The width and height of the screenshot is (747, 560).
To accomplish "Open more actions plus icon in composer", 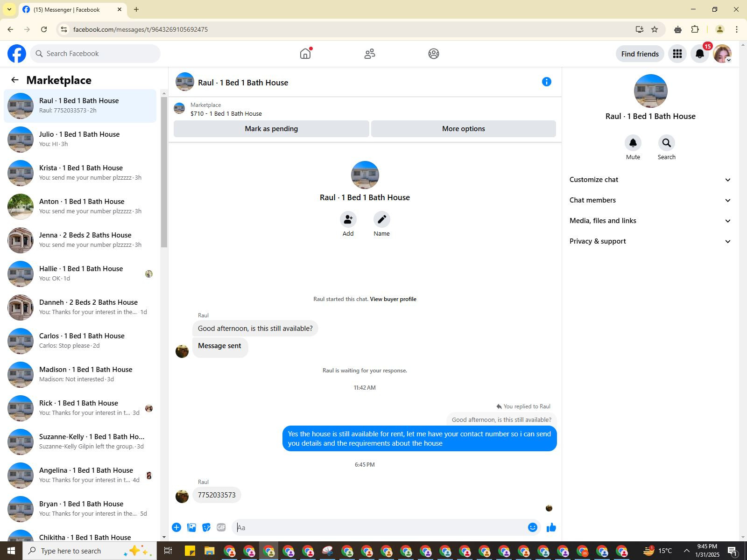I will [x=176, y=527].
